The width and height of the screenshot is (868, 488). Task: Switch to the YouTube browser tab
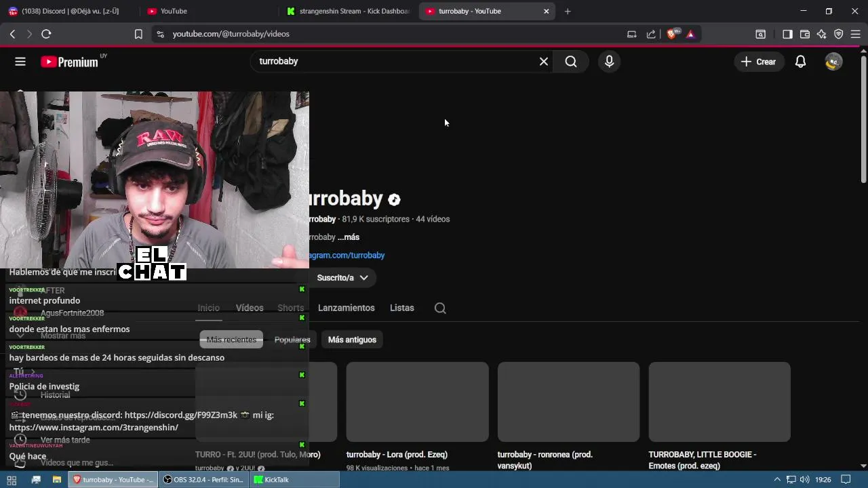[x=208, y=11]
